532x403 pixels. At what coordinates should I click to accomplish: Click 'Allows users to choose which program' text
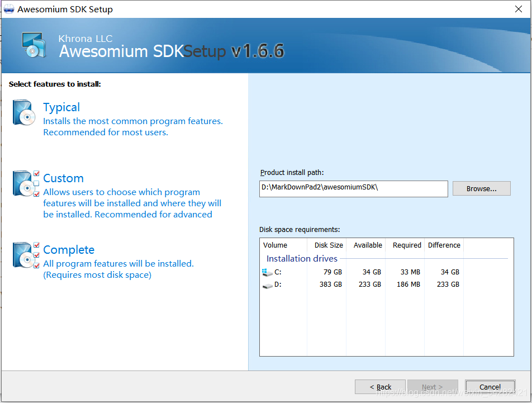click(121, 192)
